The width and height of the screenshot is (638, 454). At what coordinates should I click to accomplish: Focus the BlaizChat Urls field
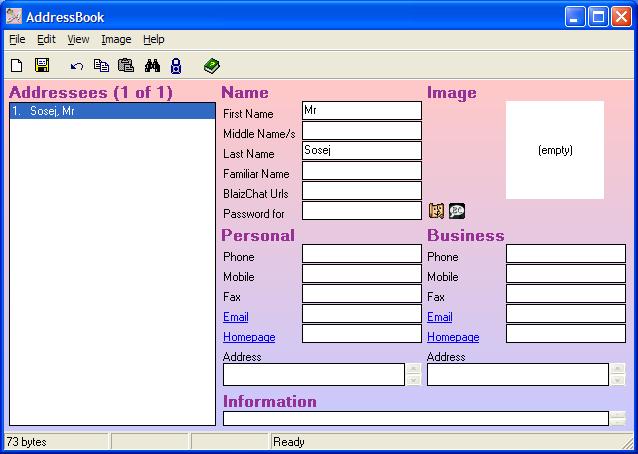tap(362, 190)
